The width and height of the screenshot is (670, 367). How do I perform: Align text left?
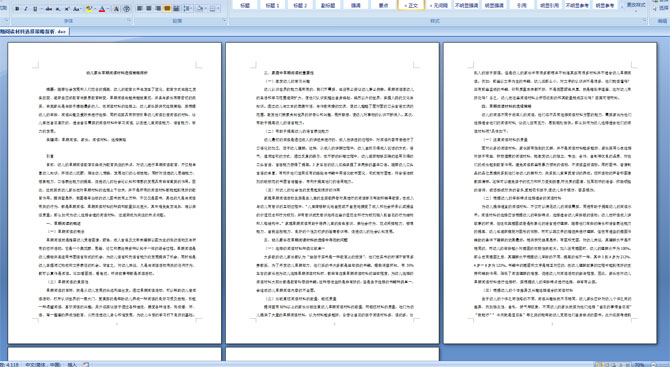[140, 9]
